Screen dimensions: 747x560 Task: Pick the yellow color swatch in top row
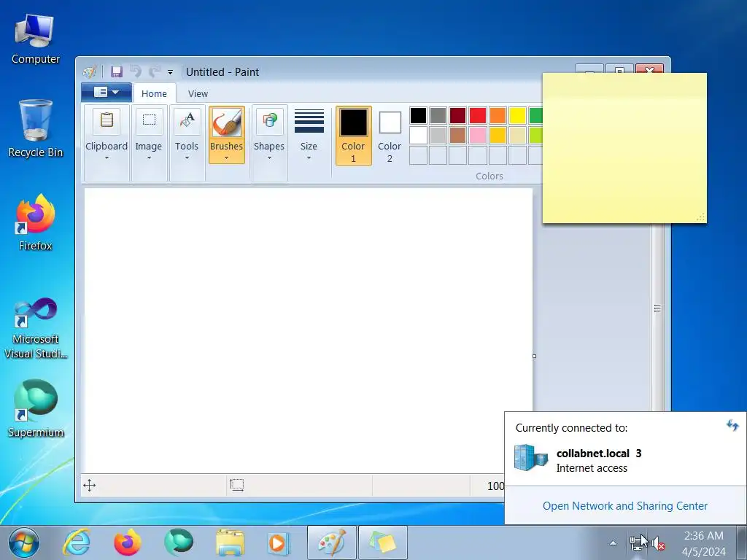pos(517,115)
